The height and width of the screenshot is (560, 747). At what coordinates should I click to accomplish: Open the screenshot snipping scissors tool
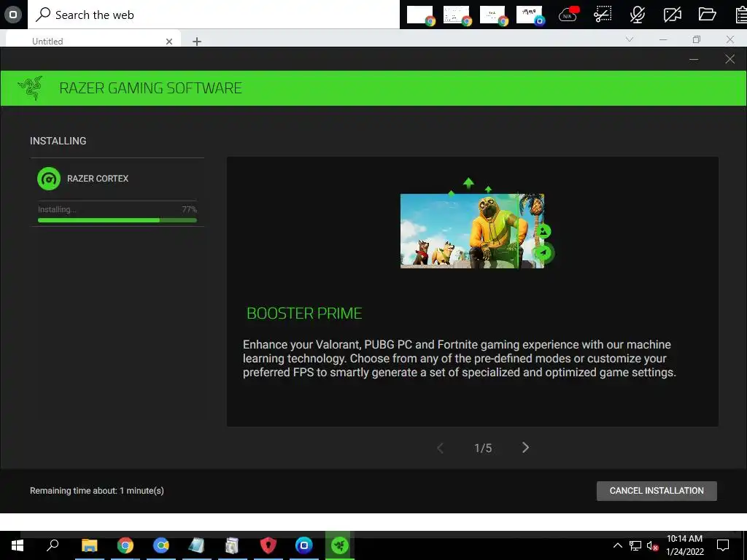pos(603,15)
